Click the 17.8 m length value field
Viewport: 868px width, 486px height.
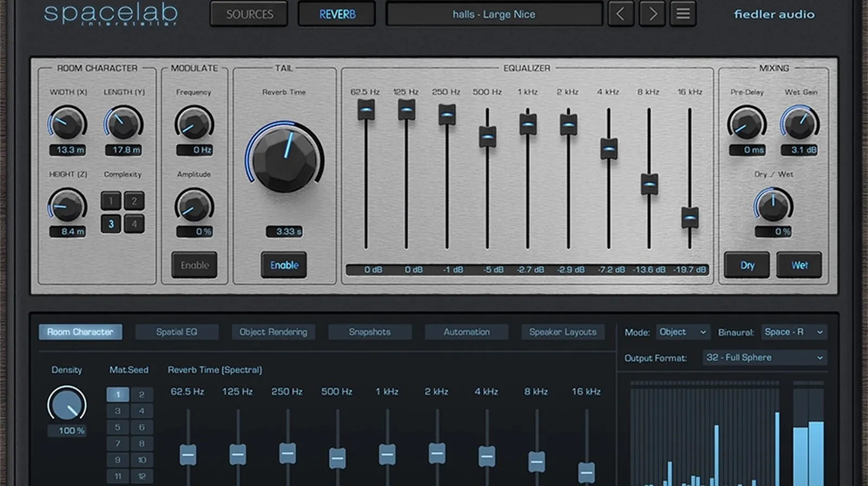click(x=124, y=150)
